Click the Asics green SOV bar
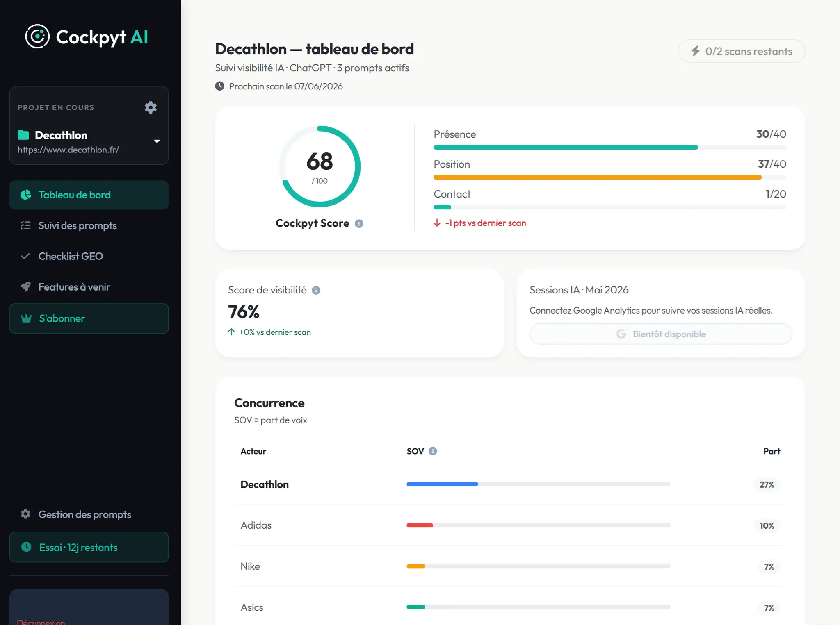Viewport: 840px width, 625px height. pos(416,607)
